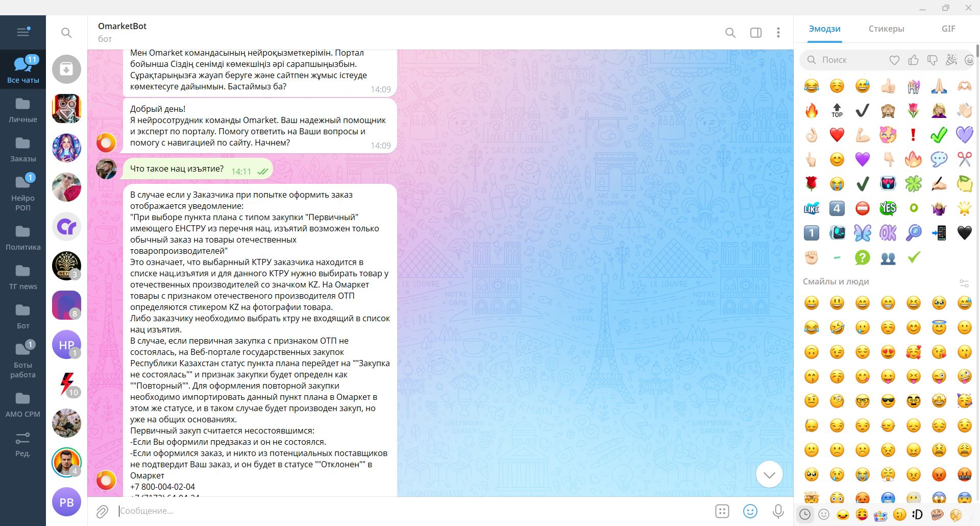Click the emoji panel scrollbar
This screenshot has height=526, width=980.
[x=977, y=51]
